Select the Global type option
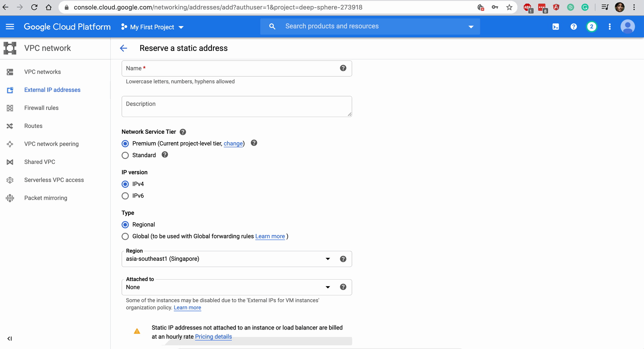Screen dimensions: 644x349 [125, 237]
